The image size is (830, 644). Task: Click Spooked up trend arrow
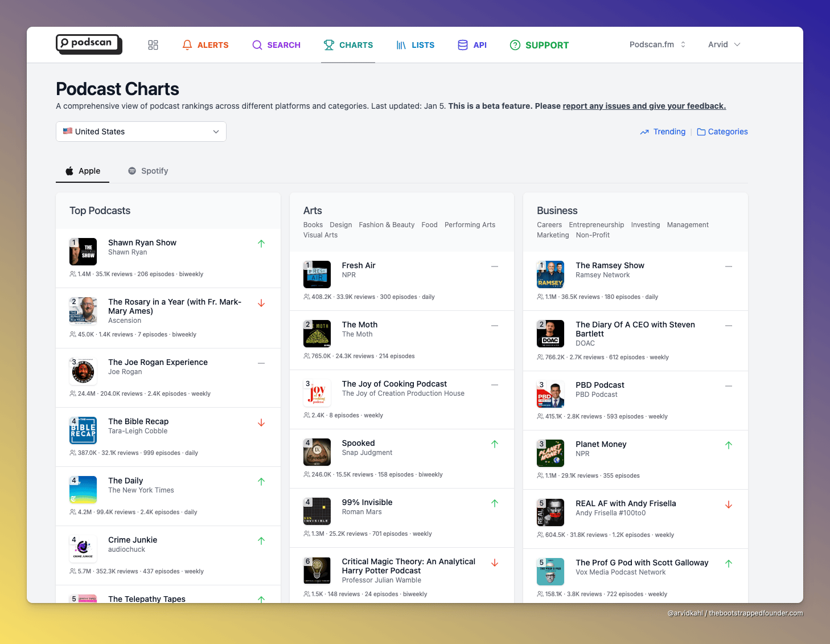tap(495, 444)
